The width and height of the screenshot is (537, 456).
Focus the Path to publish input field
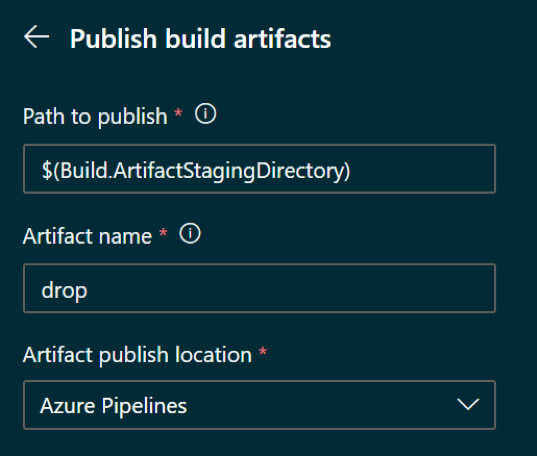[259, 169]
